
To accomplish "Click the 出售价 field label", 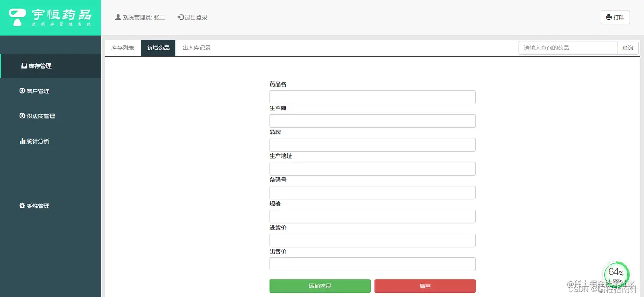I will point(278,251).
